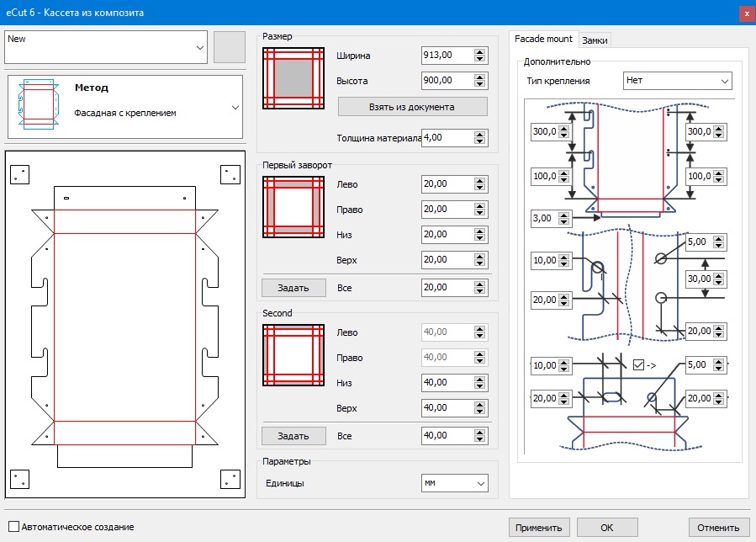Expand the Тип крепления dropdown
Screen dimensions: 756x542
coord(724,81)
